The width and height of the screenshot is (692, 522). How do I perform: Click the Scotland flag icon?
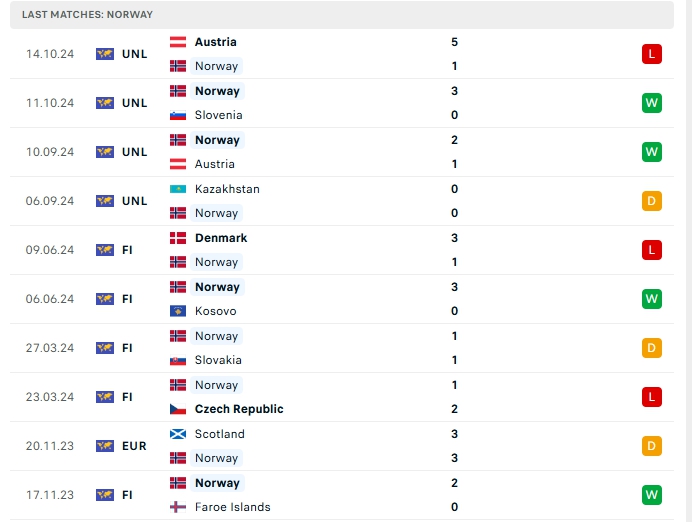tap(178, 434)
